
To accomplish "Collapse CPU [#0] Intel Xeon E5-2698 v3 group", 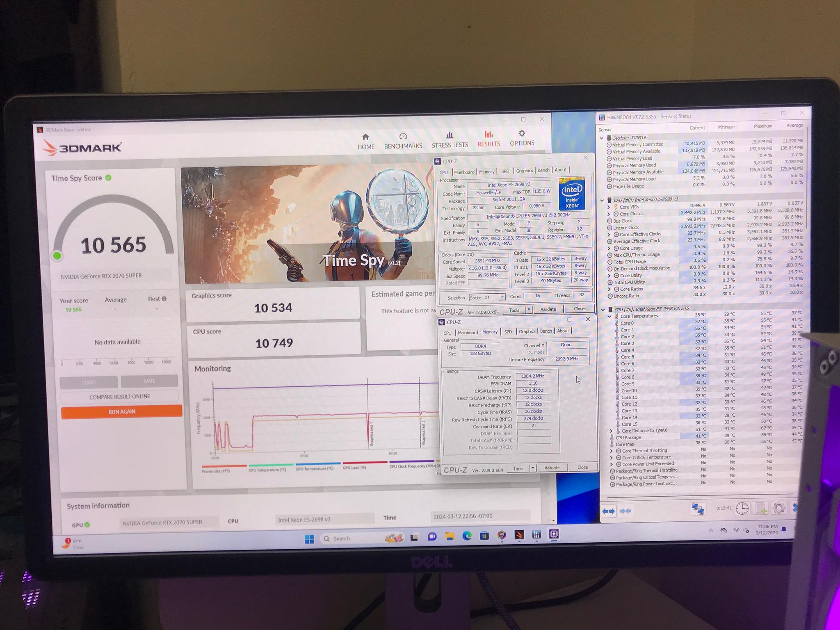I will pos(602,200).
